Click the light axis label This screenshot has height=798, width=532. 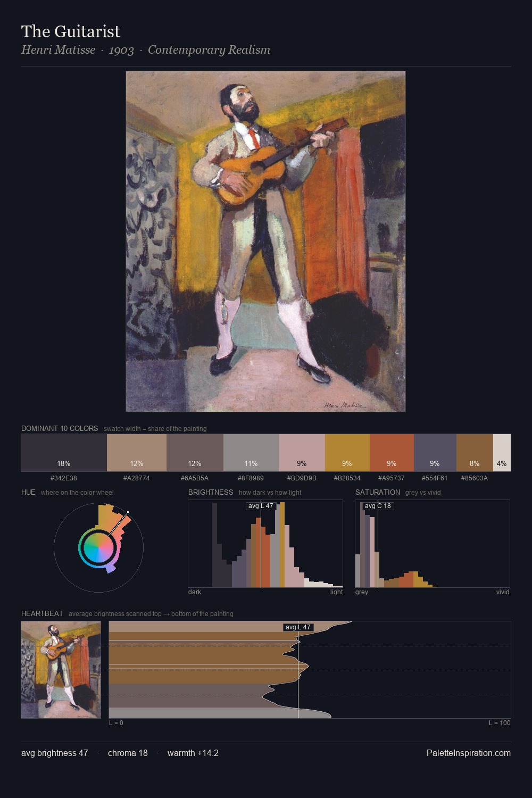pyautogui.click(x=337, y=592)
